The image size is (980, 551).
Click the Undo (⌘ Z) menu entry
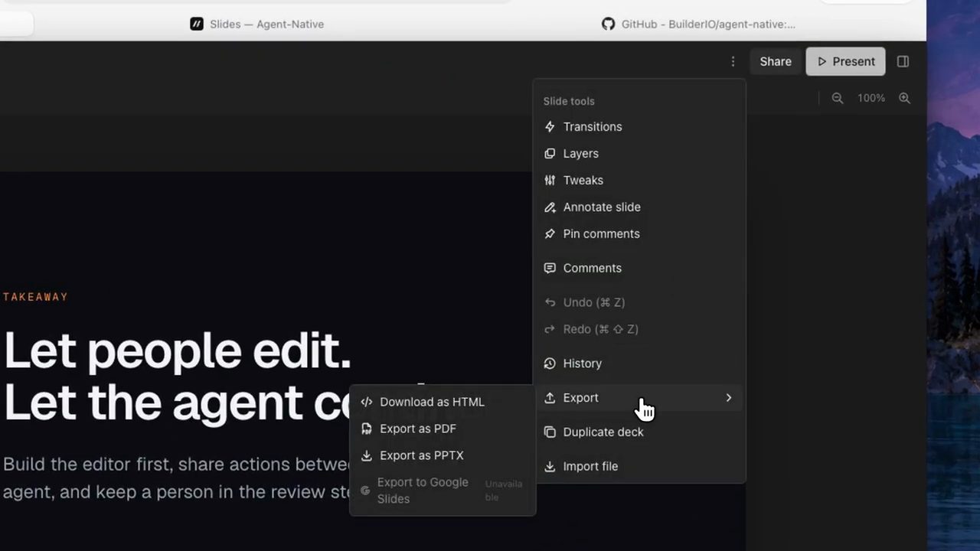click(x=639, y=302)
